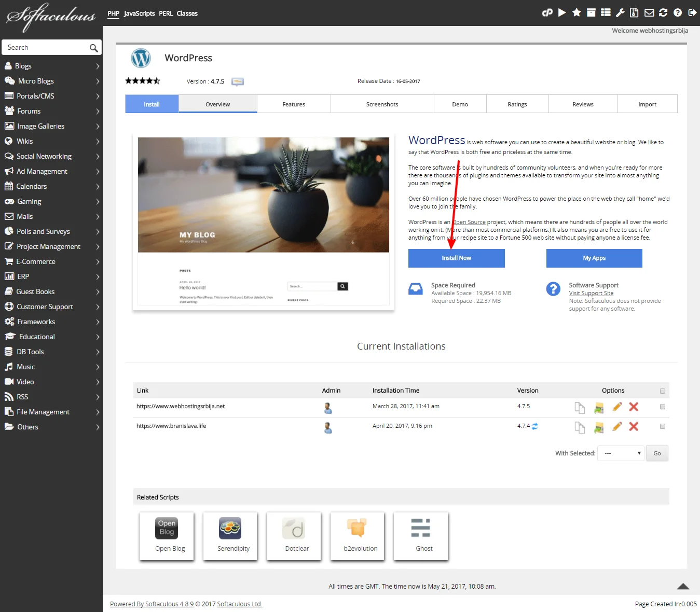Click the Go button
This screenshot has height=612, width=700.
(657, 453)
